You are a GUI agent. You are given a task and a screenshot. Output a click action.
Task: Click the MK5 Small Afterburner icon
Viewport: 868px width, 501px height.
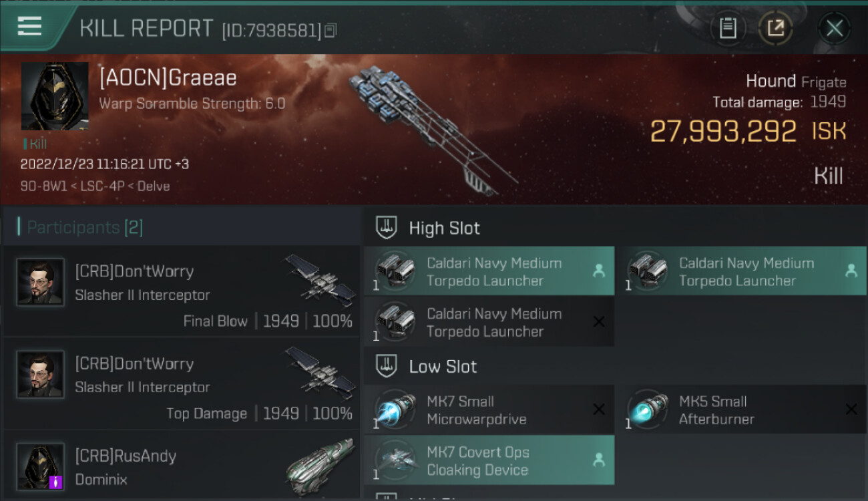tap(648, 409)
